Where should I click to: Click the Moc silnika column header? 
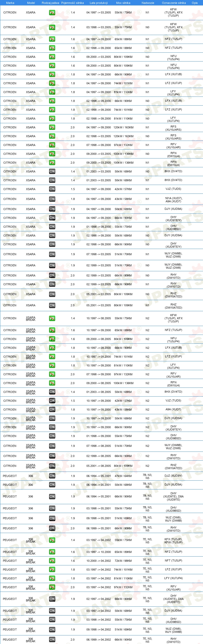(123, 3)
